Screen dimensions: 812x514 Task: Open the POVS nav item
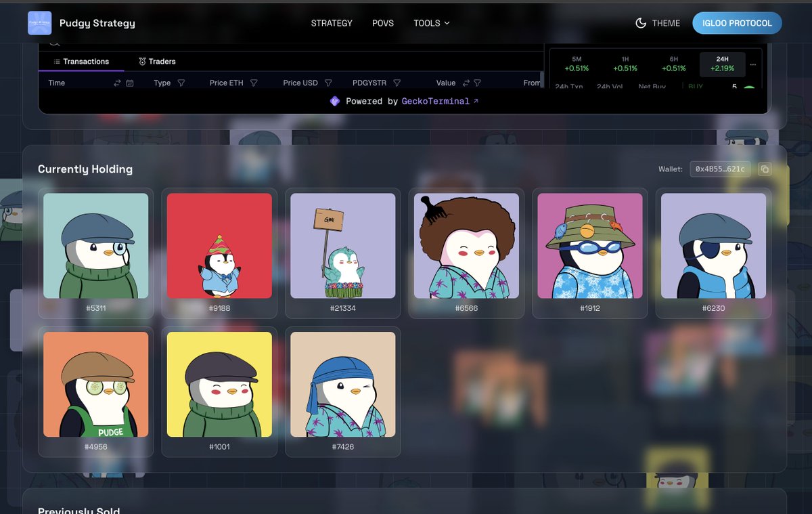click(x=383, y=23)
